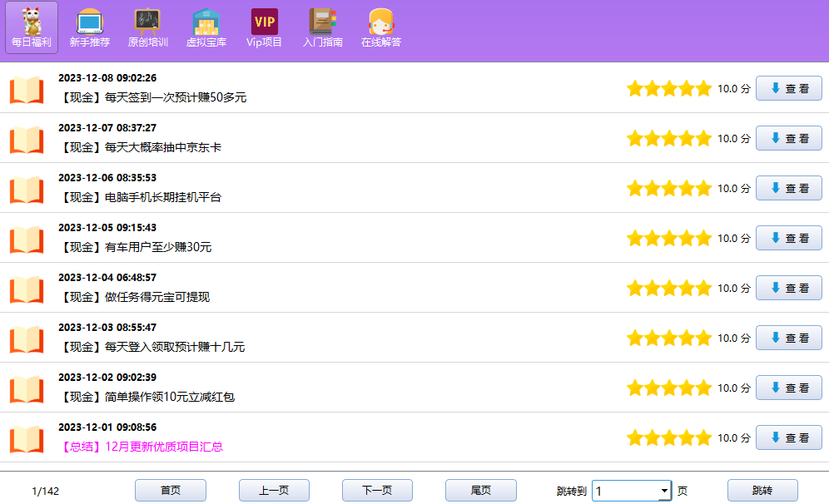Open the page number dropdown beside 跳转到
The height and width of the screenshot is (504, 829).
(631, 491)
